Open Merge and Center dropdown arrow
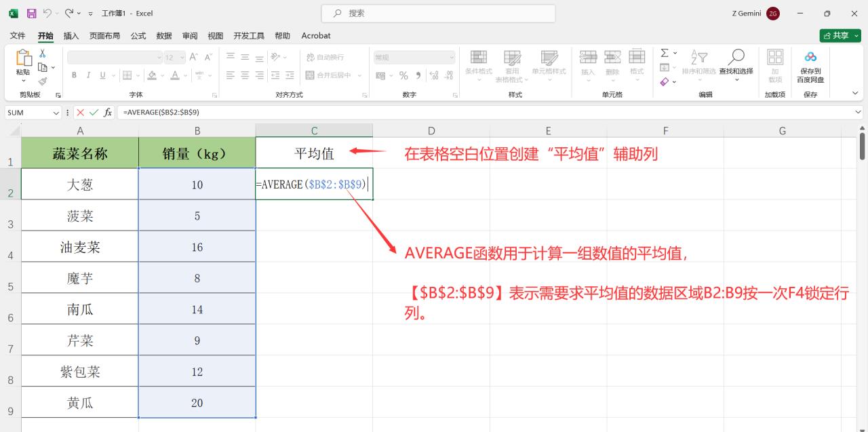Screen dimensions: 868x432 pos(359,75)
